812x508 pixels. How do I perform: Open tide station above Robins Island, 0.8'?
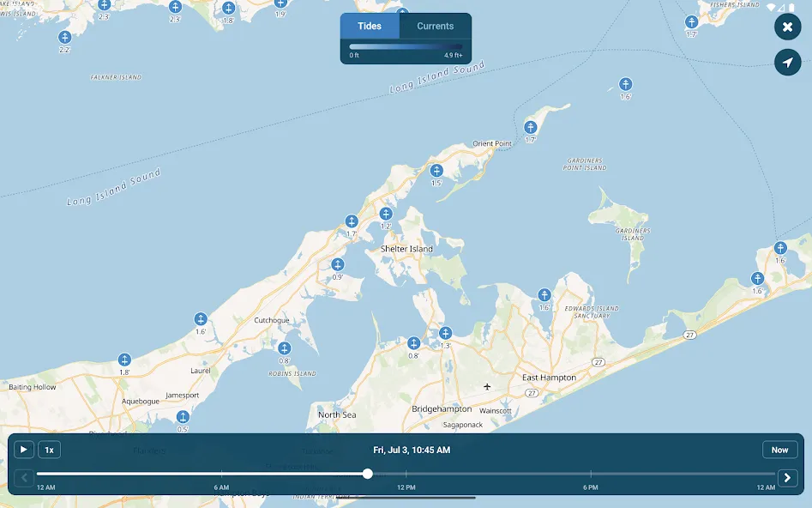(x=284, y=348)
